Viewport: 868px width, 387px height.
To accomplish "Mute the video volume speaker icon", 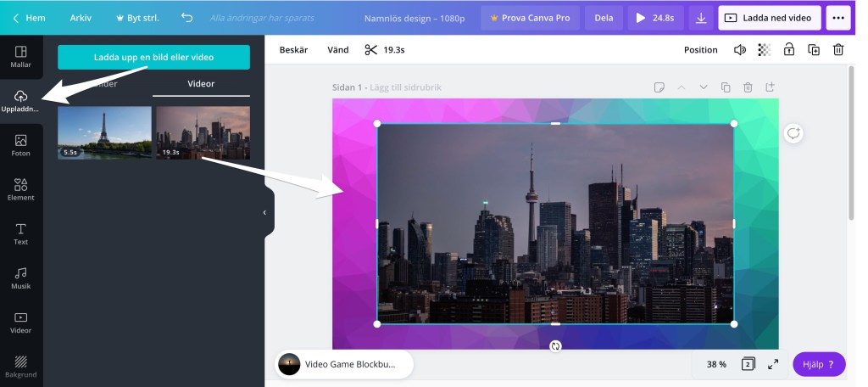I will pos(740,50).
